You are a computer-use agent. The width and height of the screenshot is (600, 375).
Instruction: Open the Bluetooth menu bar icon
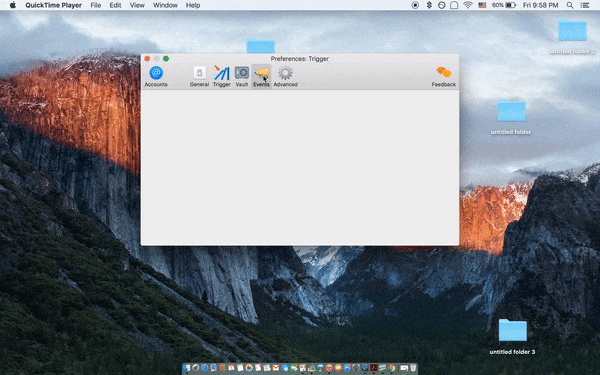(x=429, y=5)
